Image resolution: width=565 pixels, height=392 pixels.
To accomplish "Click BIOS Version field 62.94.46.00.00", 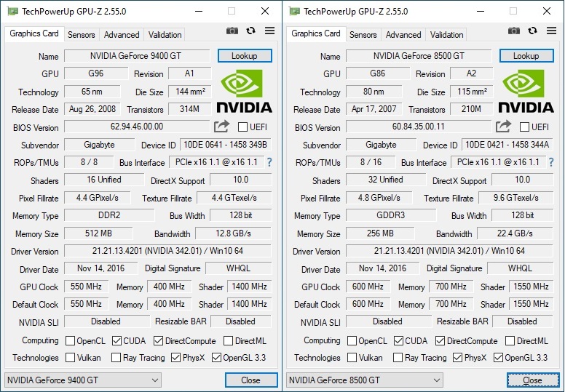I will 137,127.
